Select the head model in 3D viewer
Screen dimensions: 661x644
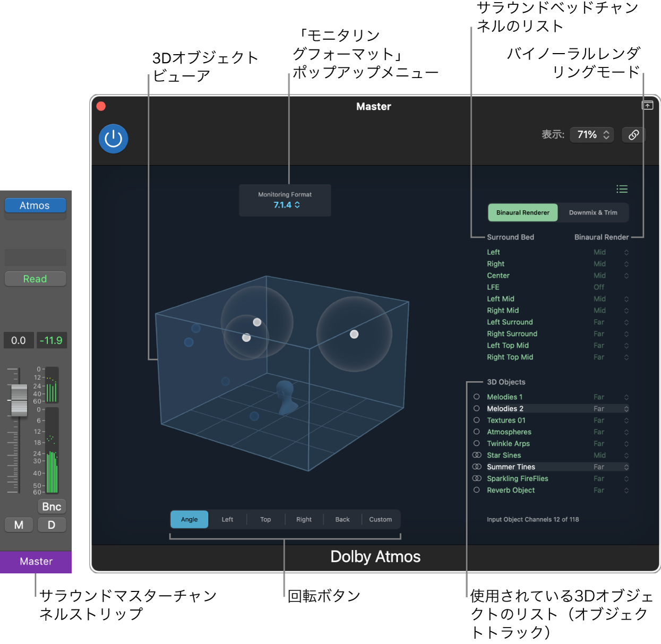[x=287, y=397]
